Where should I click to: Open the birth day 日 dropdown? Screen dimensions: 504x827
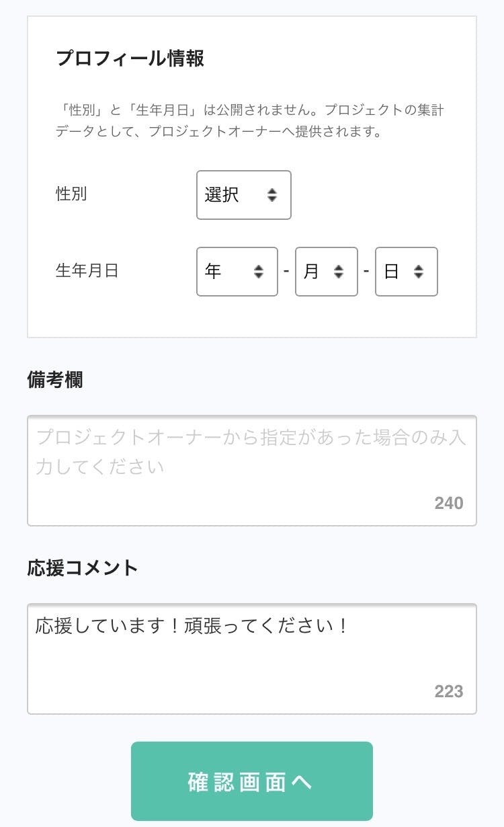(x=406, y=272)
